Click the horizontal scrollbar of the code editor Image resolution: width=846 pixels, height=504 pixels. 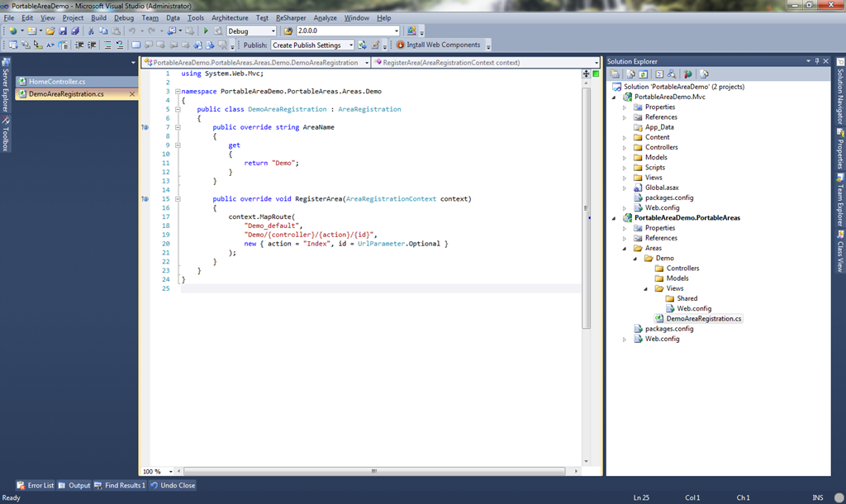[374, 471]
